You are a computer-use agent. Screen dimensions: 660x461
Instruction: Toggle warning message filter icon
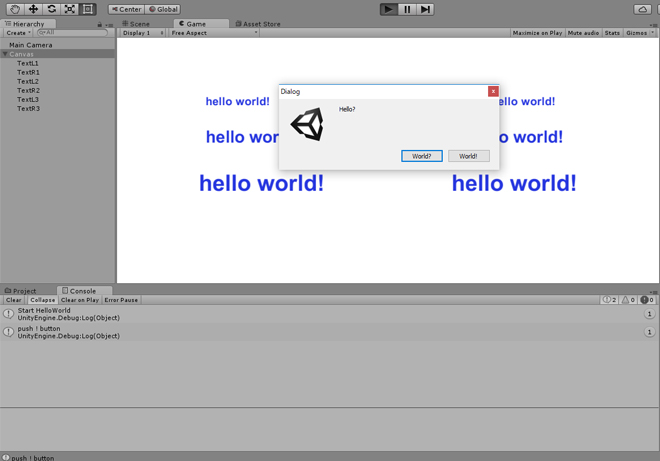628,300
